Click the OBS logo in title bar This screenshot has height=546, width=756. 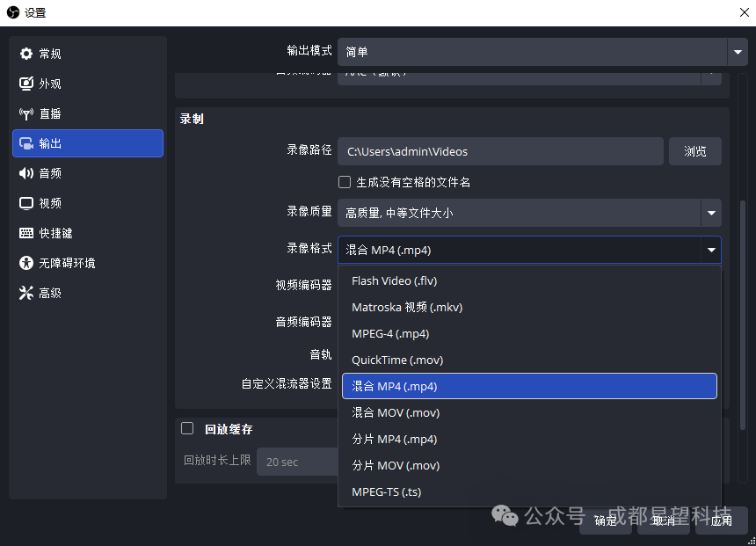click(x=13, y=12)
